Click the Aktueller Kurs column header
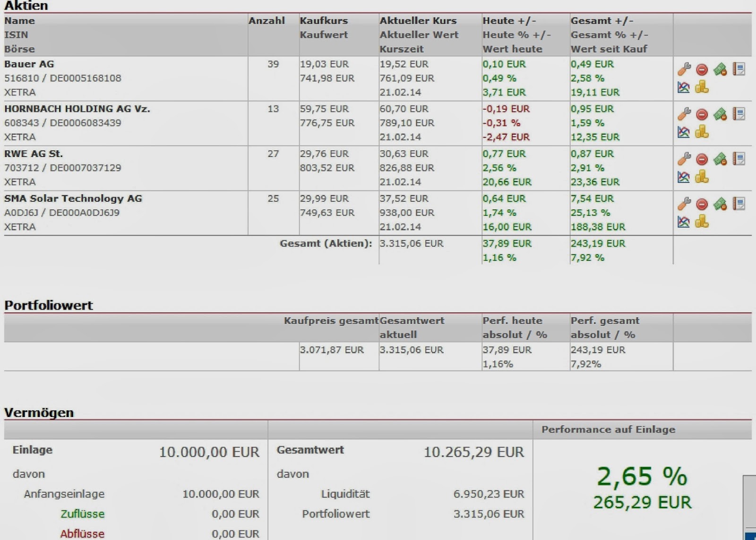This screenshot has height=540, width=756. coord(418,21)
